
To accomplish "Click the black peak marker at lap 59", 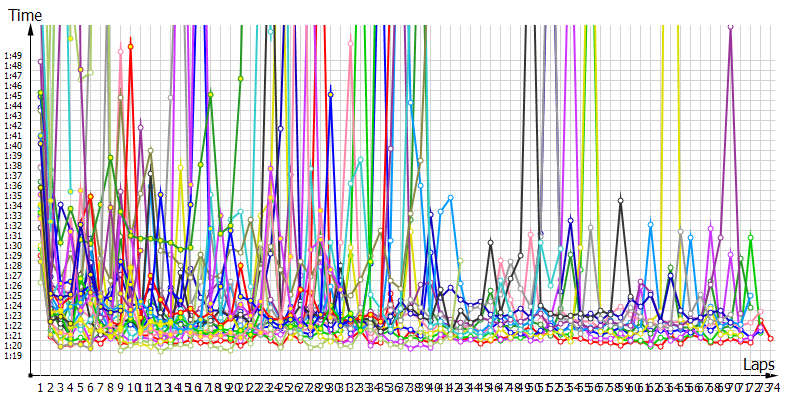I will click(x=621, y=200).
